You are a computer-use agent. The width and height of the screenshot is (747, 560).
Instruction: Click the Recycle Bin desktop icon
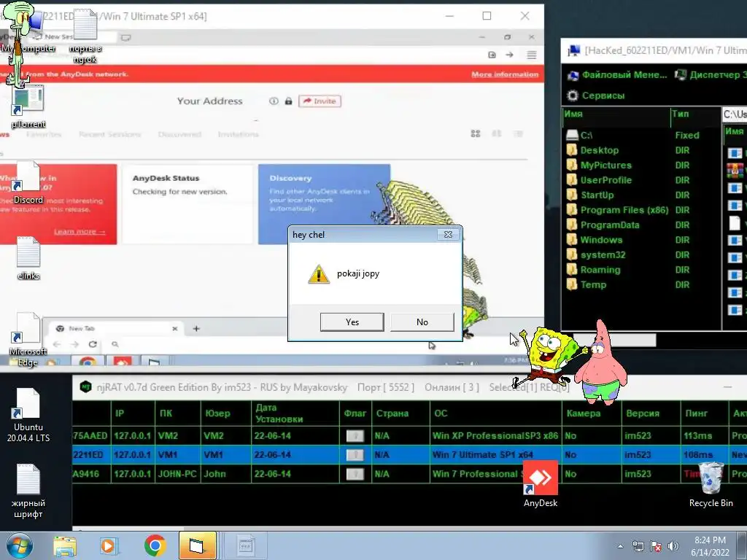tap(711, 484)
